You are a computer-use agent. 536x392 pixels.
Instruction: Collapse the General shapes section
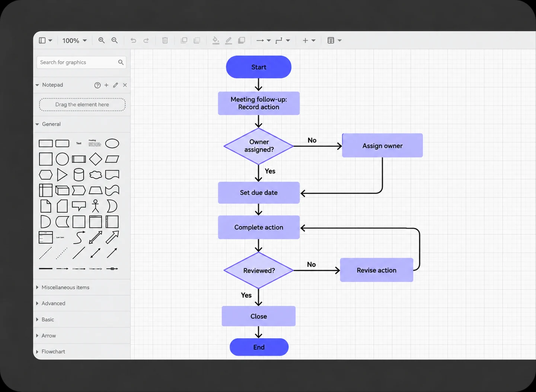(x=37, y=124)
